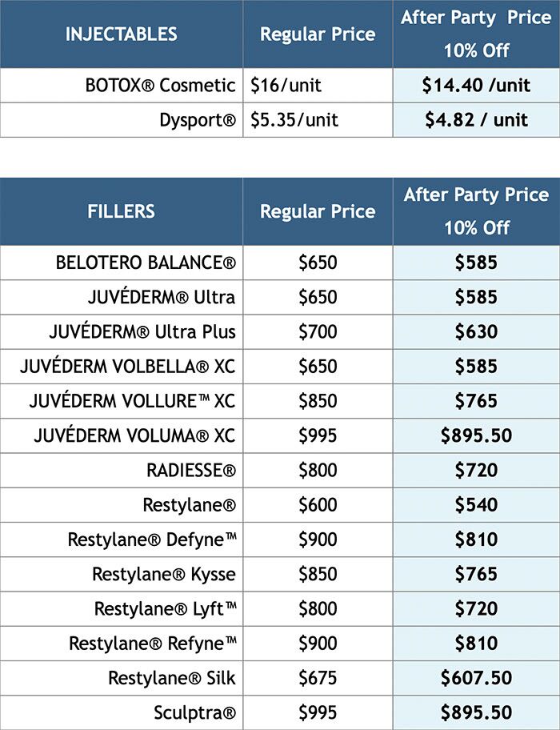Click the INJECTABLES header cell

[x=121, y=34]
